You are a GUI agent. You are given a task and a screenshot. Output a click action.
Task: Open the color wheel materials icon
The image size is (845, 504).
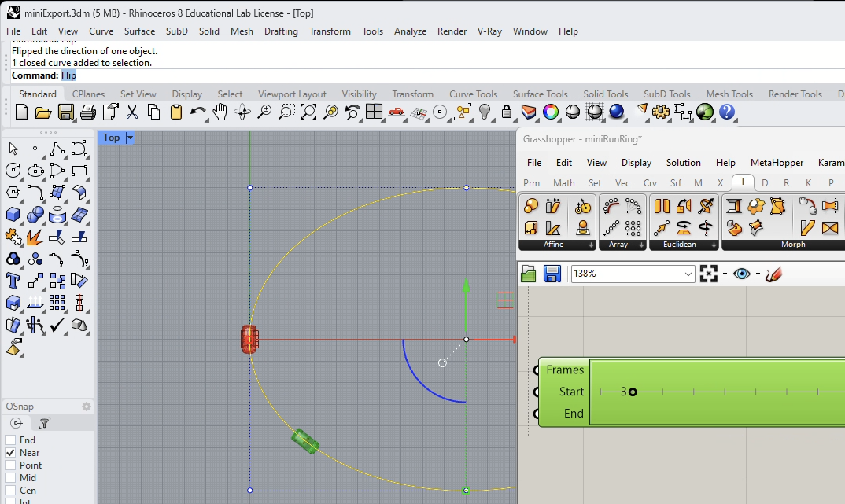[x=550, y=112]
